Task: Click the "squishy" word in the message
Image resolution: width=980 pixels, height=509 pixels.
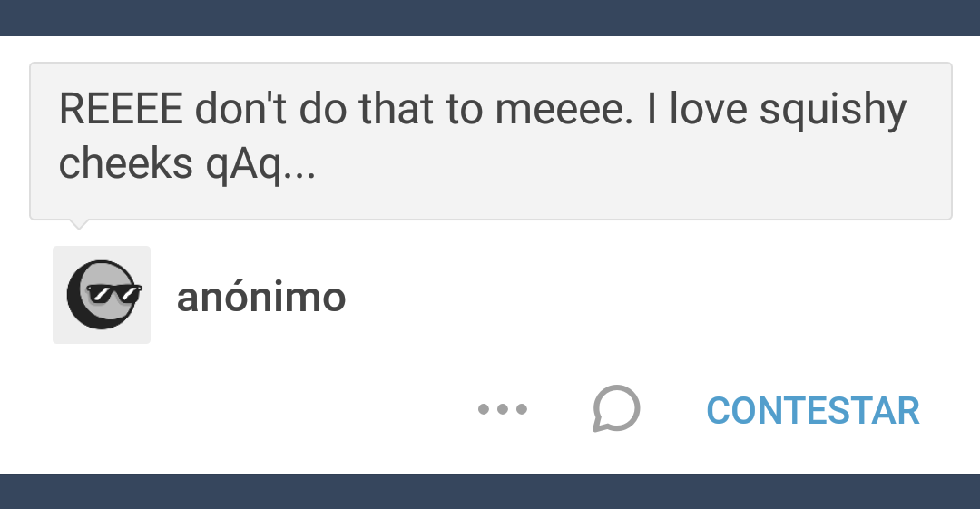Action: click(x=832, y=111)
